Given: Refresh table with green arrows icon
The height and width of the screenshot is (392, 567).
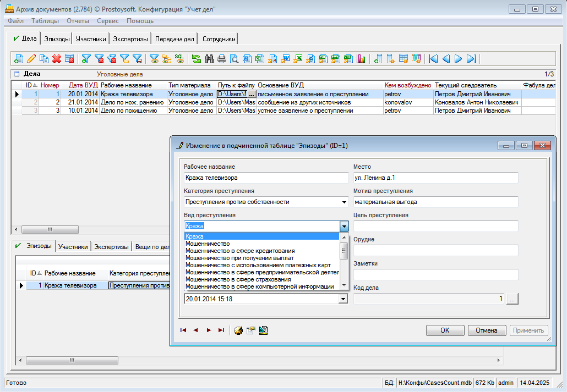Looking at the screenshot, I should click(x=197, y=59).
